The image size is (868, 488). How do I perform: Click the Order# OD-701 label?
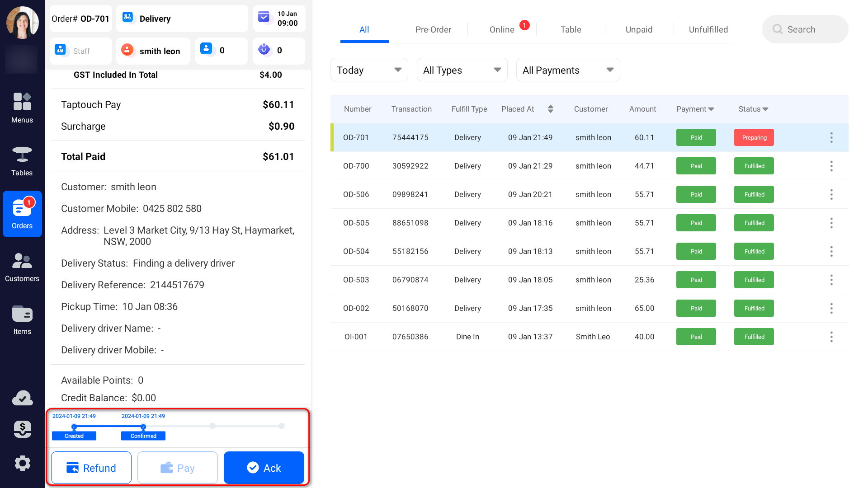(x=80, y=19)
